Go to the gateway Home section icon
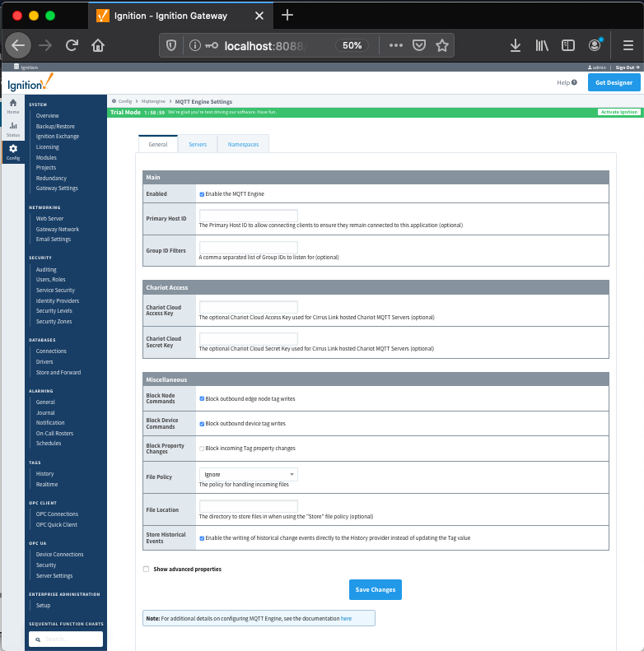 [x=13, y=106]
